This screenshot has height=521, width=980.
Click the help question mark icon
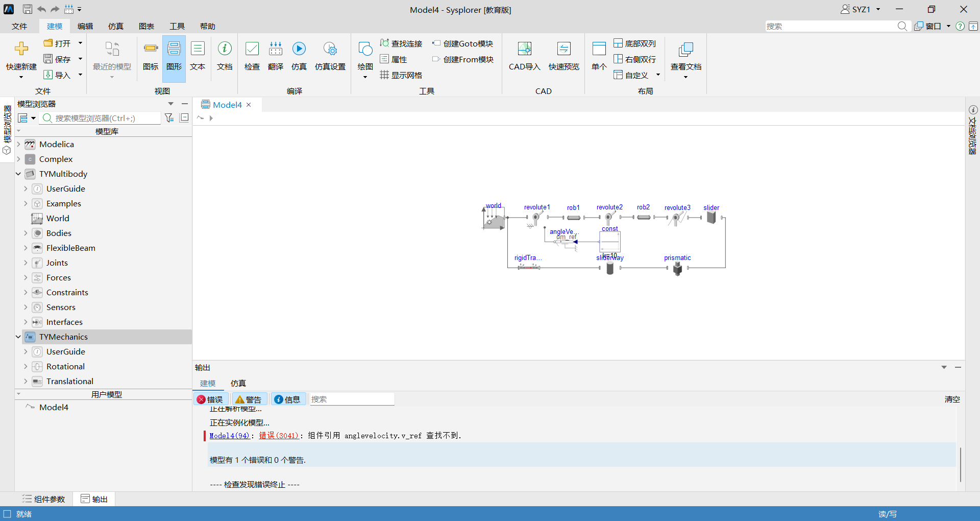960,26
